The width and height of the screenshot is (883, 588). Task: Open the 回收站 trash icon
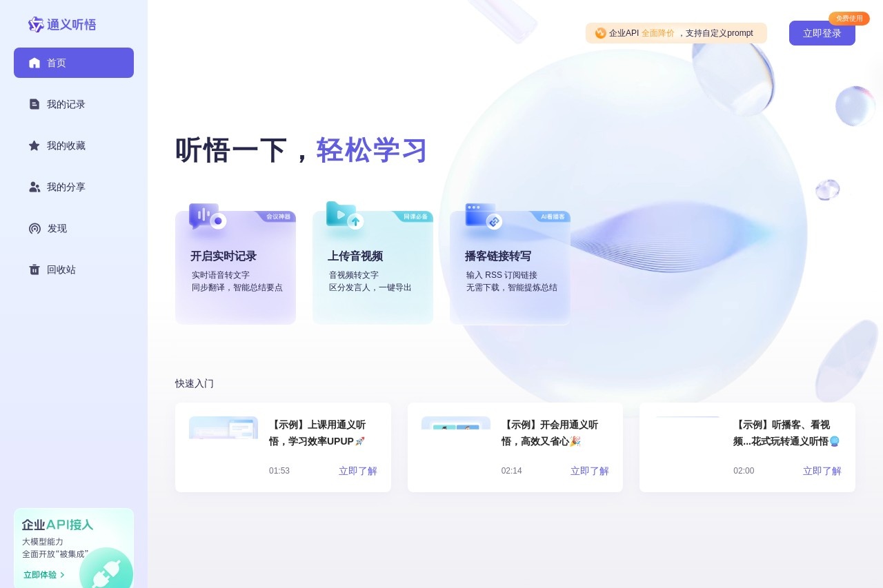coord(34,270)
